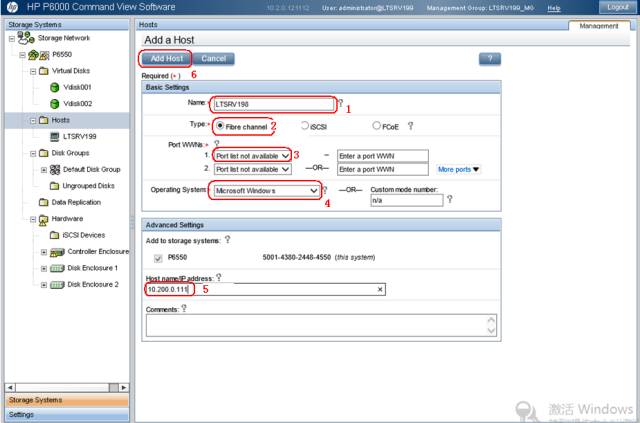
Task: Select the iSCSI radio button
Action: click(x=305, y=126)
